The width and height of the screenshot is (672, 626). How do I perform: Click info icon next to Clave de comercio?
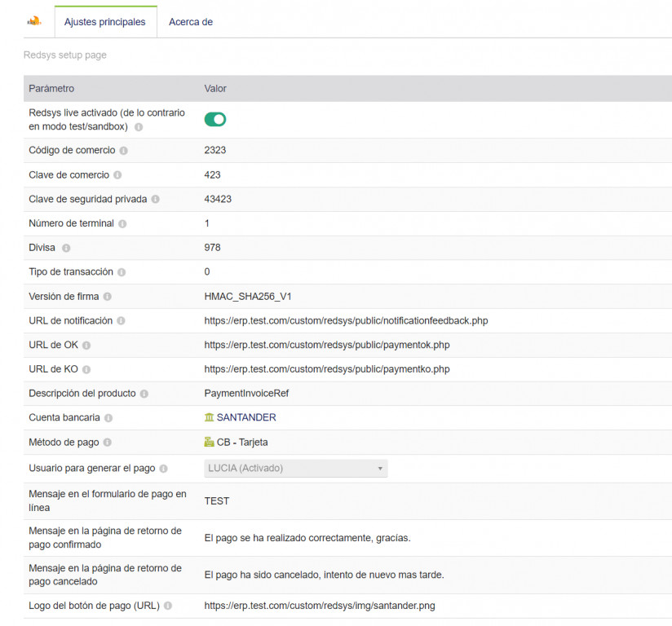pos(117,175)
